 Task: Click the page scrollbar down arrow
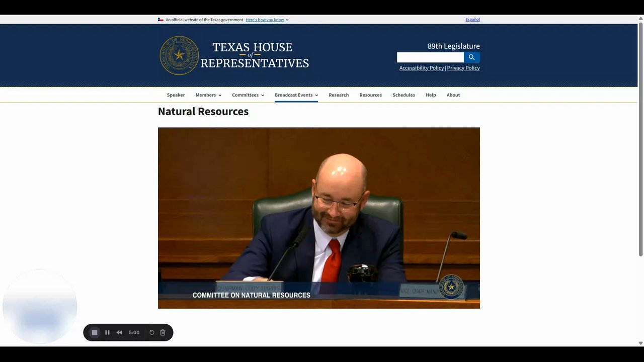click(x=640, y=343)
